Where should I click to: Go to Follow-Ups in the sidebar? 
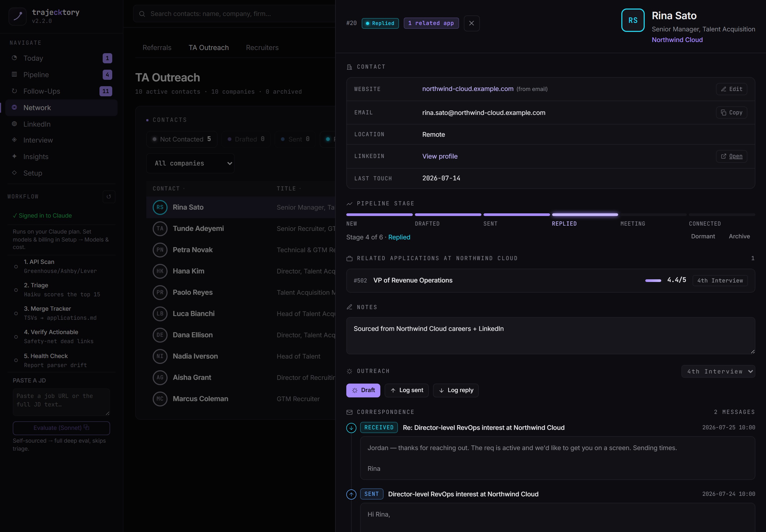point(61,91)
